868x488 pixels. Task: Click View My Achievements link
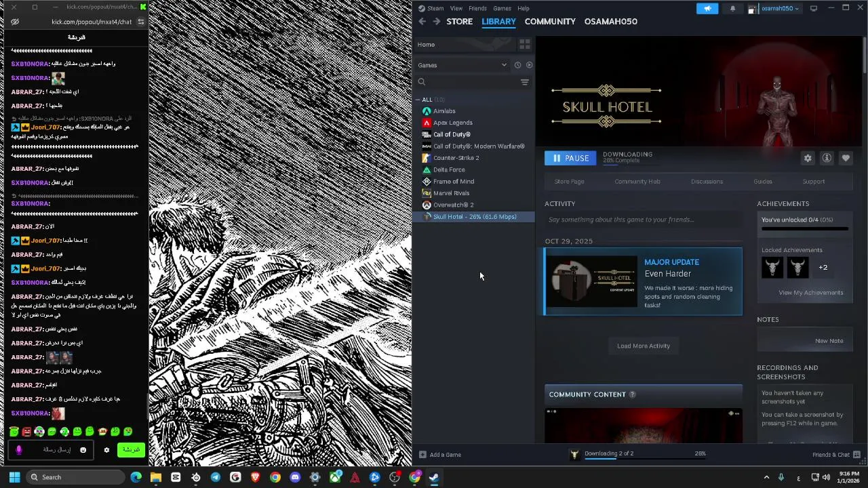(811, 293)
